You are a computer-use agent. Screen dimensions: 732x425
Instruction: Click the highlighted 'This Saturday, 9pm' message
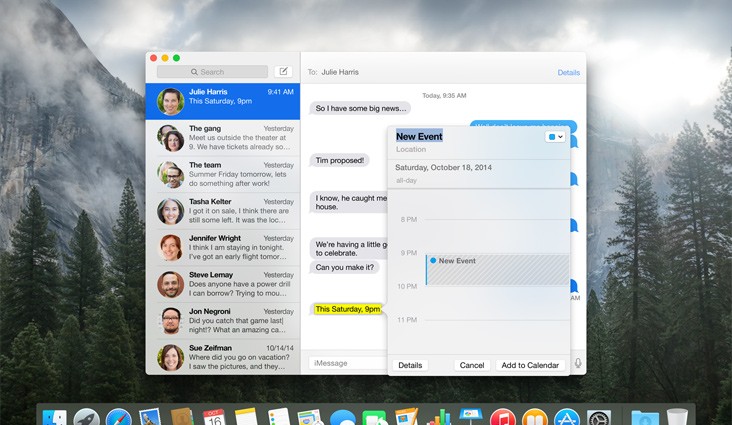pos(347,309)
